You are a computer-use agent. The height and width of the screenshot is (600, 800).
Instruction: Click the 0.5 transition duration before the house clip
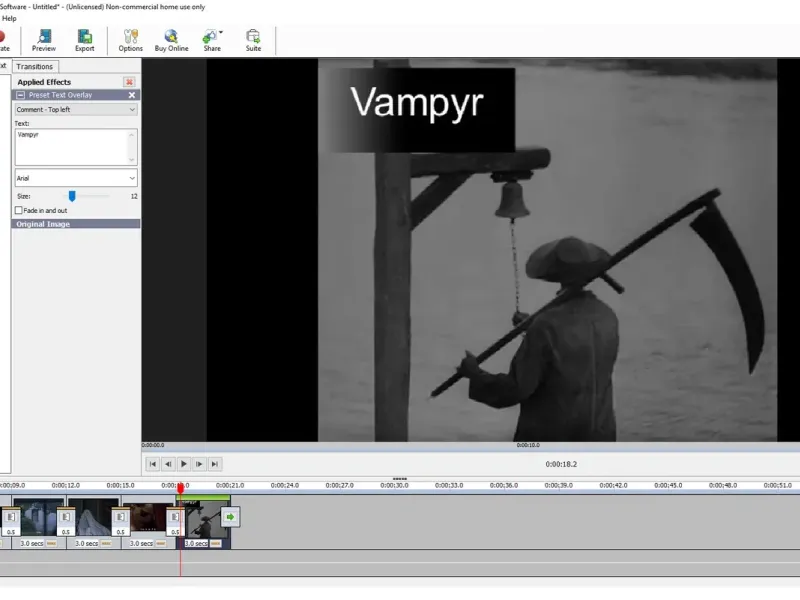click(x=11, y=532)
